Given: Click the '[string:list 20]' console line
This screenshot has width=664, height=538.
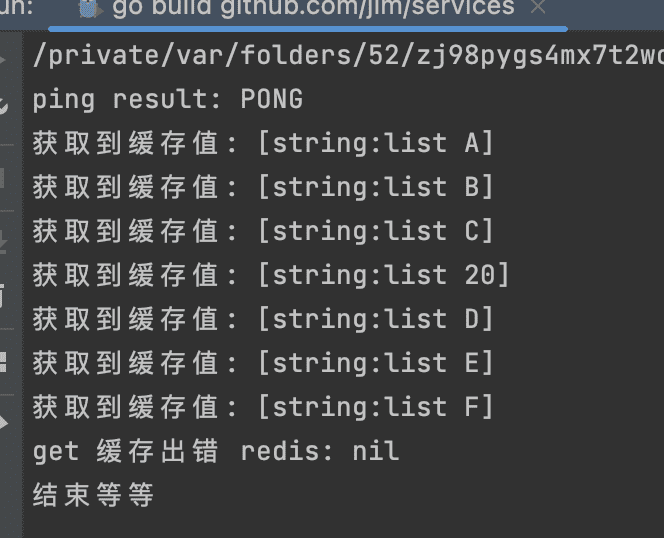Looking at the screenshot, I should (271, 275).
